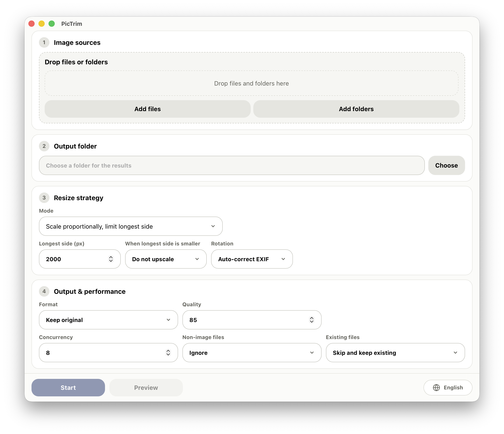Choose an output folder
504x434 pixels.
pos(446,165)
